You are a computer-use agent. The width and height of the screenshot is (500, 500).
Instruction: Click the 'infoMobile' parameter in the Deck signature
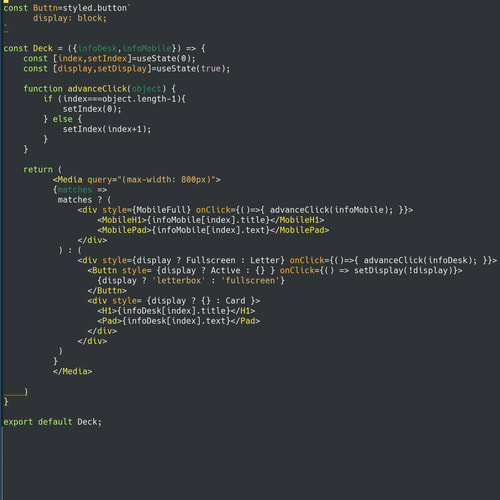point(147,48)
